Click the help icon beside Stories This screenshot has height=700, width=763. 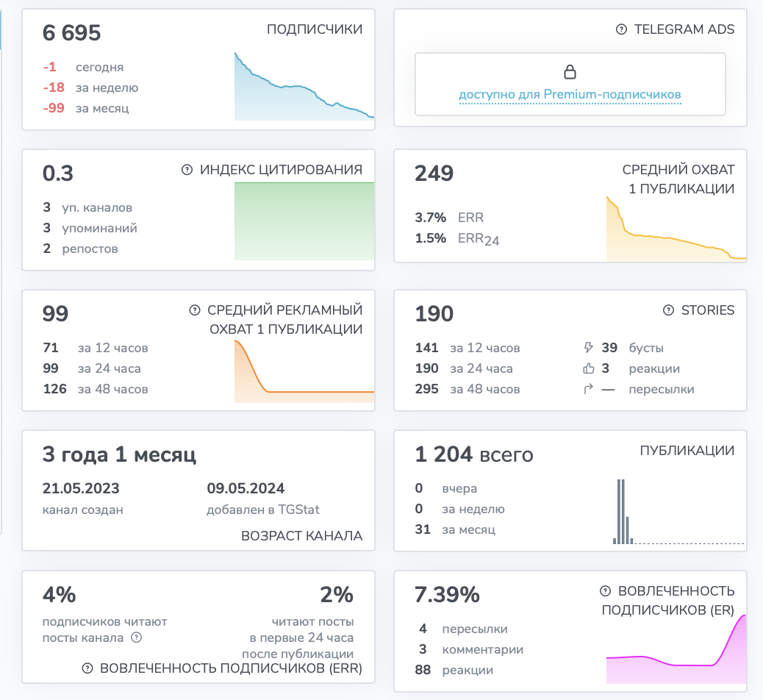point(669,310)
